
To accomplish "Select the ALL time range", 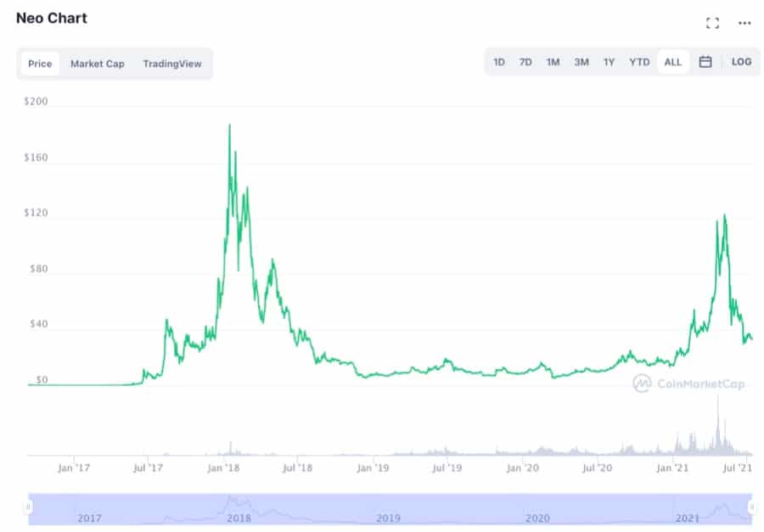I will point(672,62).
